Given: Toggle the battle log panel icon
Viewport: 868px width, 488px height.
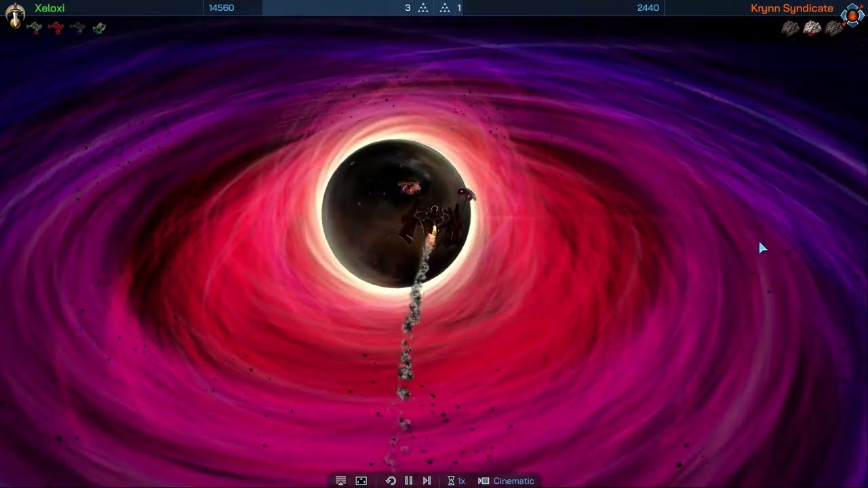Looking at the screenshot, I should (341, 481).
